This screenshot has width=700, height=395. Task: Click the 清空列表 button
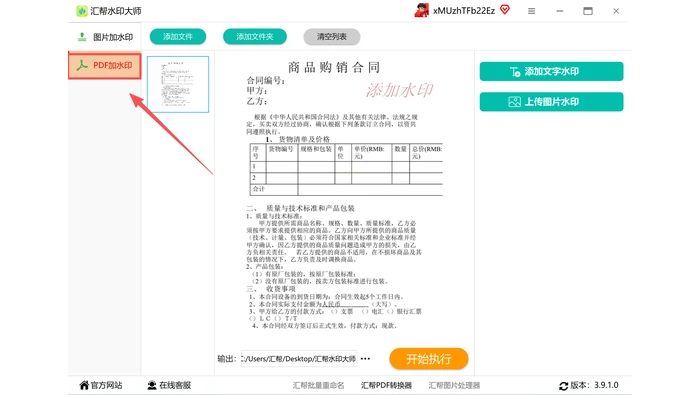pos(332,37)
